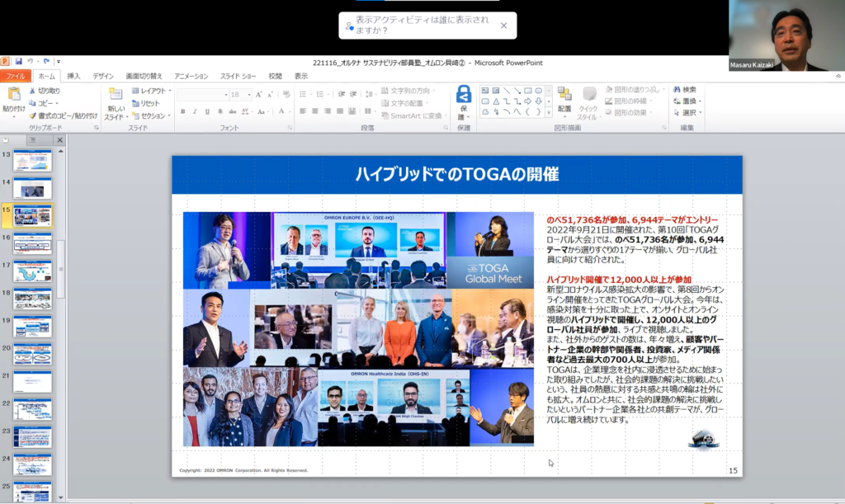Image resolution: width=845 pixels, height=504 pixels.
Task: Select the Isosceles Triangle shape
Action: [496, 101]
